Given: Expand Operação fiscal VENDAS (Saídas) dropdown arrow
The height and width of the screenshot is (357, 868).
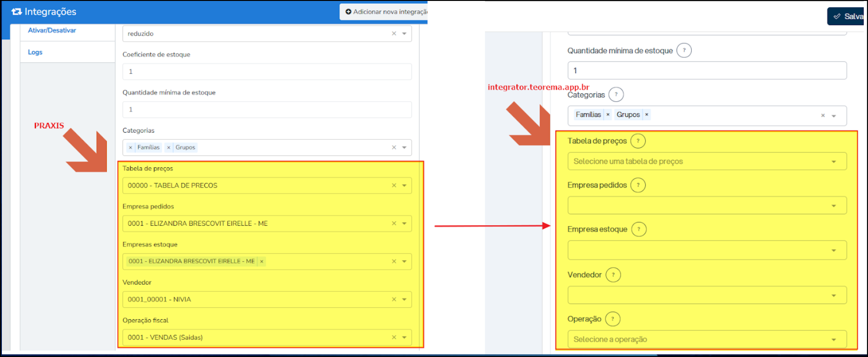Looking at the screenshot, I should (x=404, y=337).
